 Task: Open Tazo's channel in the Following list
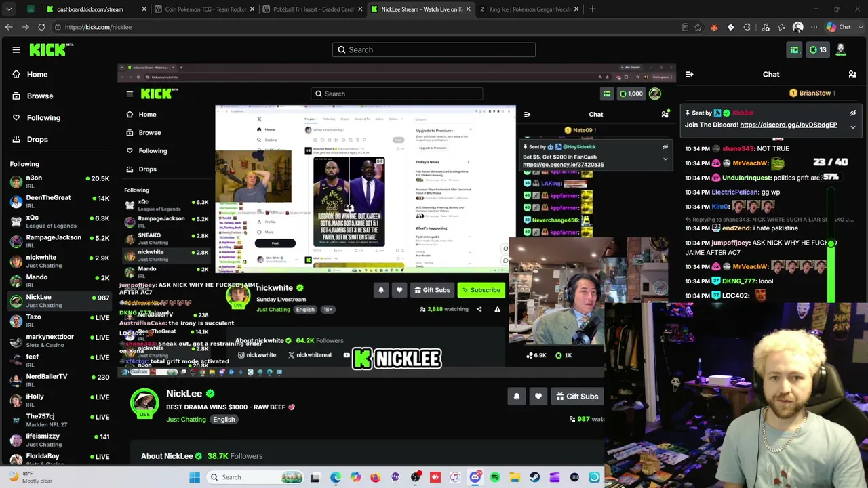coord(59,321)
